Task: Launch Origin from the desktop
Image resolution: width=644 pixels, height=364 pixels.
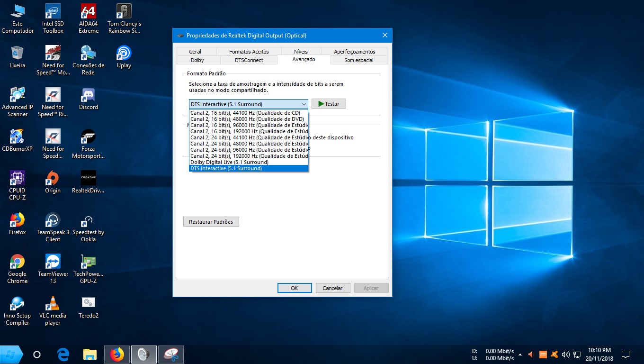Action: coord(53,182)
